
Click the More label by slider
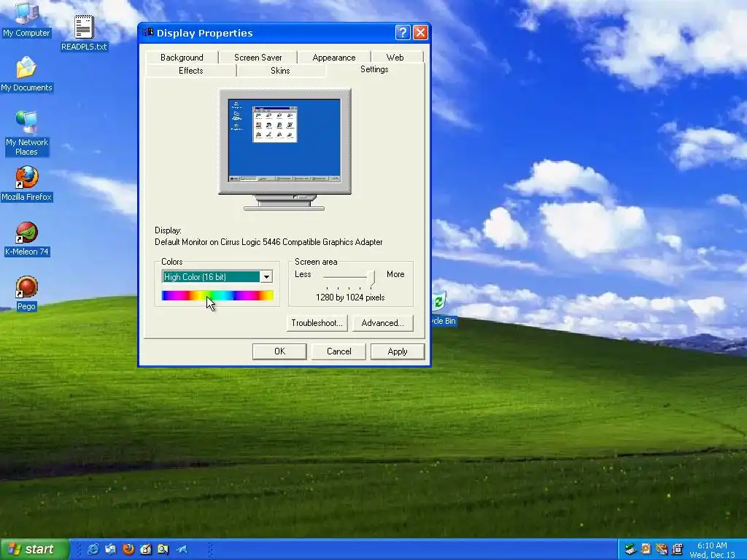tap(395, 274)
